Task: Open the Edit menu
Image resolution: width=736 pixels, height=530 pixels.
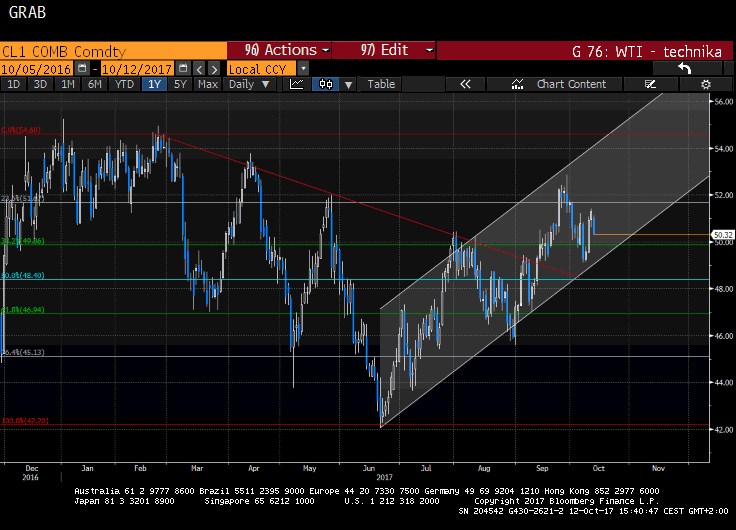Action: point(385,50)
